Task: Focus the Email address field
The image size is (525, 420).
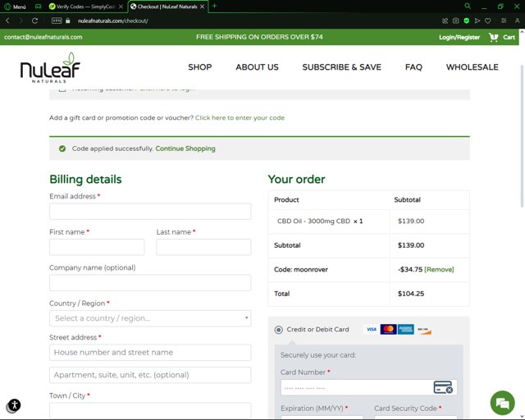Action: [x=150, y=212]
